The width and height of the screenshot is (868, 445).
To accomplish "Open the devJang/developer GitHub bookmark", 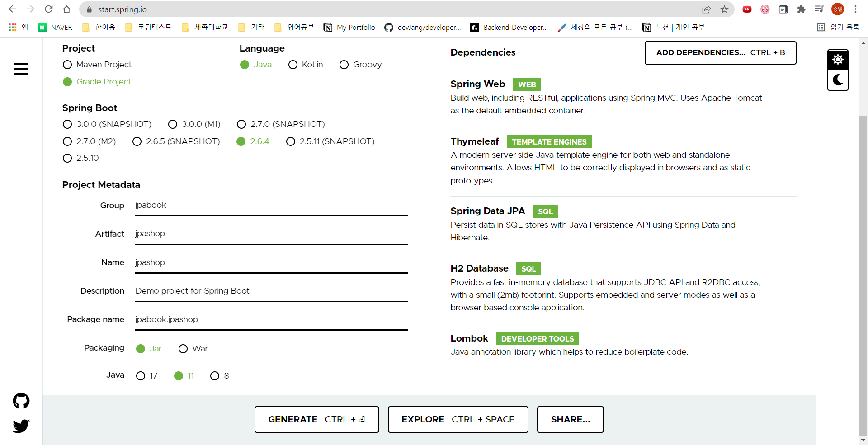I will tap(423, 28).
